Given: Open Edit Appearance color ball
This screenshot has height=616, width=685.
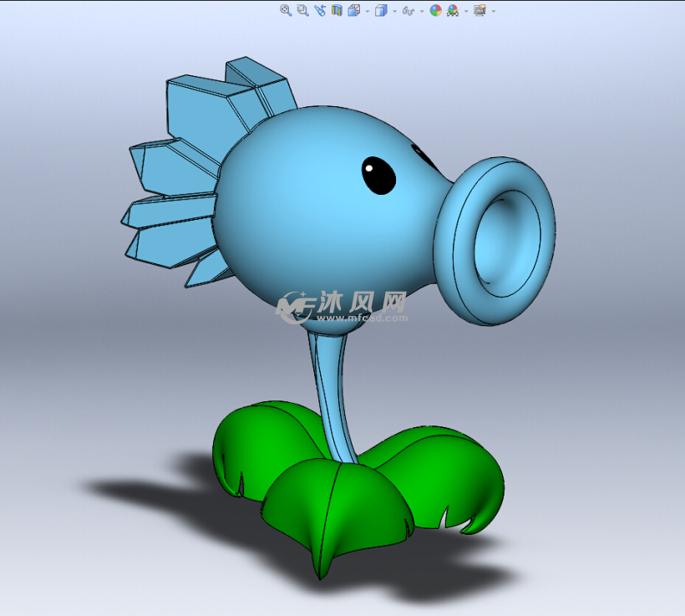Looking at the screenshot, I should pyautogui.click(x=435, y=11).
